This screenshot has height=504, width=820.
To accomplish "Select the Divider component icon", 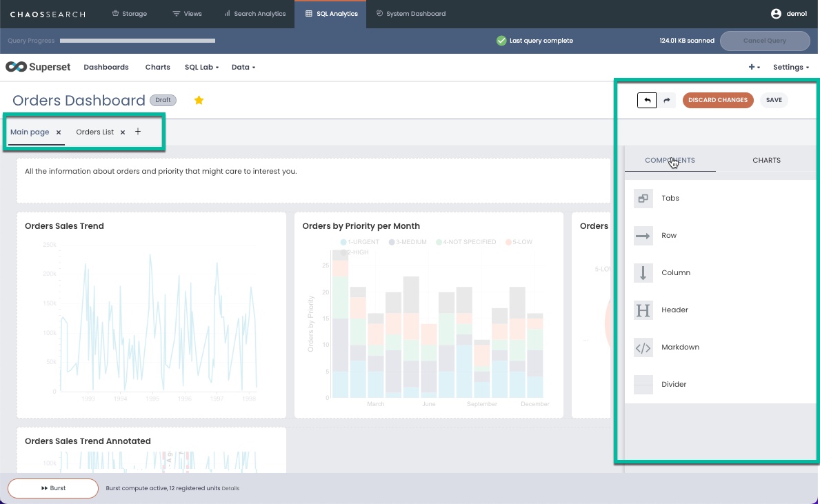I will click(643, 384).
